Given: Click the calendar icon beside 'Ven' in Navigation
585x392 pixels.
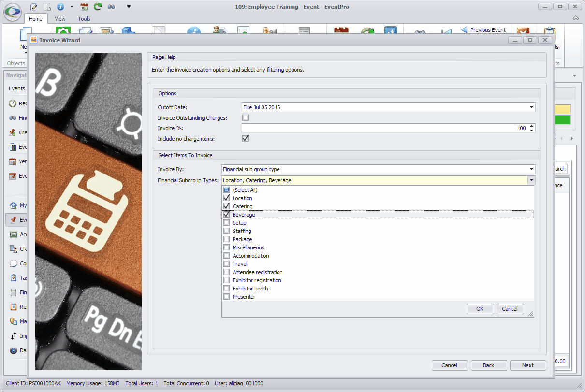Looking at the screenshot, I should pyautogui.click(x=13, y=161).
